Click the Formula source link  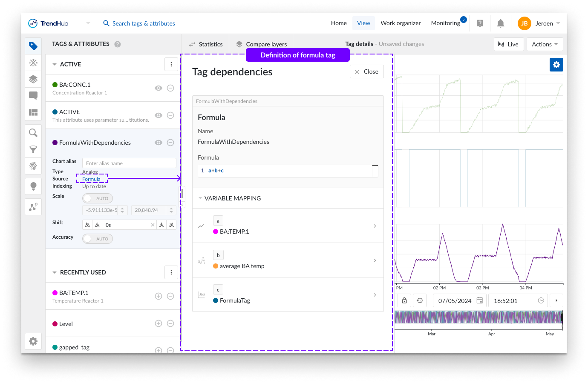pos(92,179)
